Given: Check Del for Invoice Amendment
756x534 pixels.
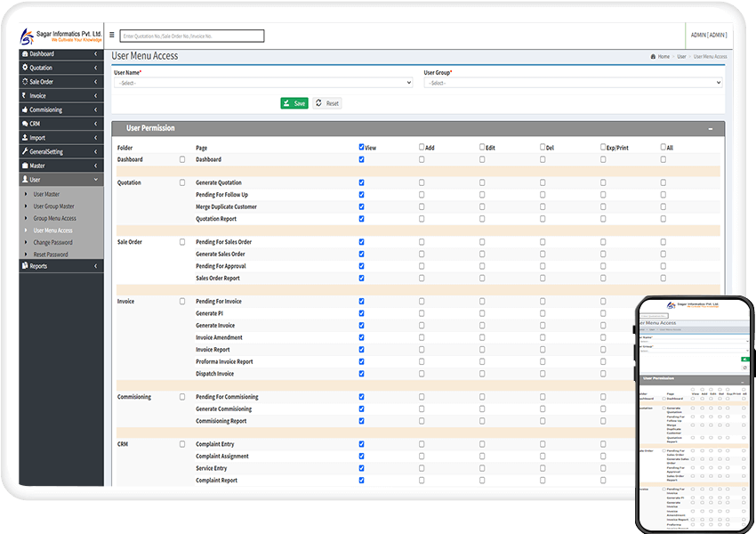Looking at the screenshot, I should pos(543,337).
